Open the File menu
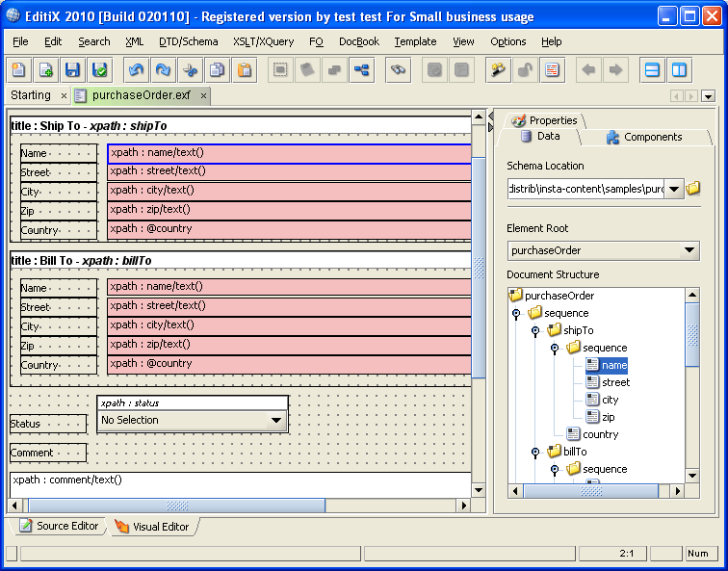This screenshot has width=728, height=571. (20, 41)
